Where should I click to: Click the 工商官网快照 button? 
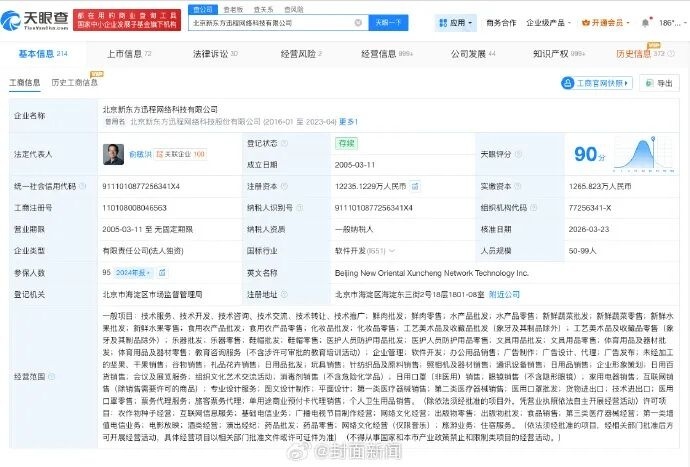595,83
